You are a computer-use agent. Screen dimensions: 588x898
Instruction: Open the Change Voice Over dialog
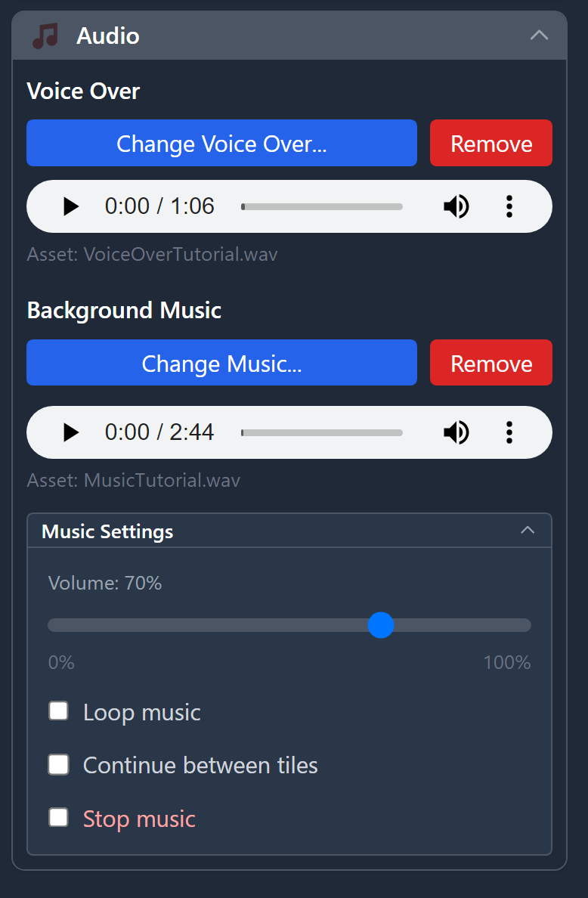(221, 143)
